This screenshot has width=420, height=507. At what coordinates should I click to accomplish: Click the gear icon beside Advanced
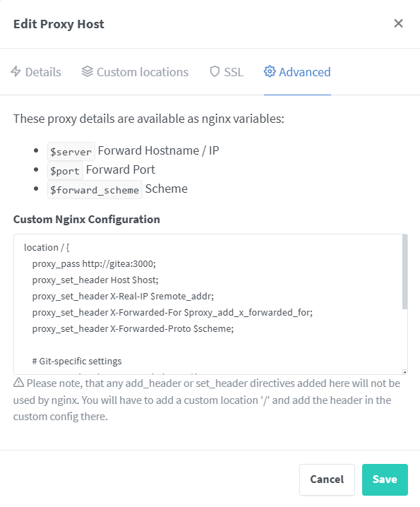coord(270,71)
